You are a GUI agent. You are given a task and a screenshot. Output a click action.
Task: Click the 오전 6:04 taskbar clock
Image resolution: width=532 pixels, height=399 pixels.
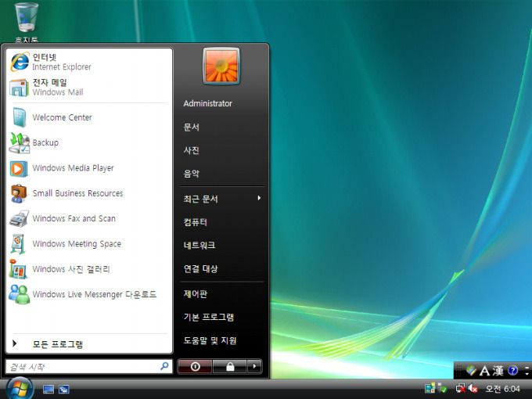502,389
